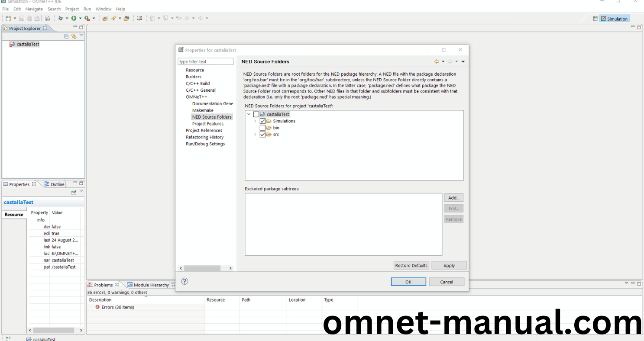
Task: Select the Resource tab in Properties
Action: pos(14,215)
